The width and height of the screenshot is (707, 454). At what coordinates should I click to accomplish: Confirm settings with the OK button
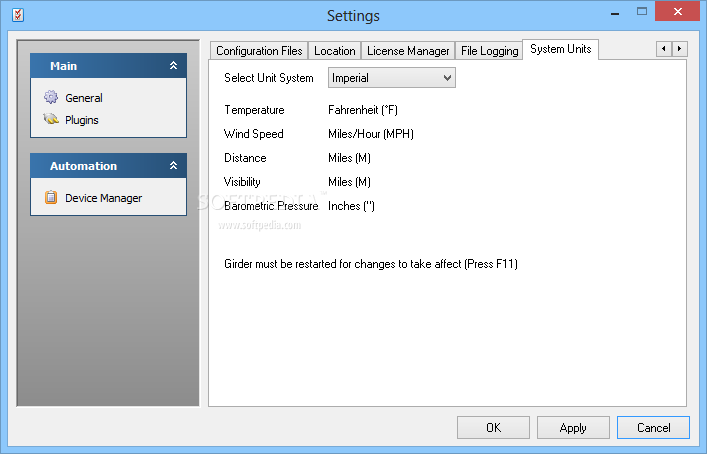tap(493, 427)
